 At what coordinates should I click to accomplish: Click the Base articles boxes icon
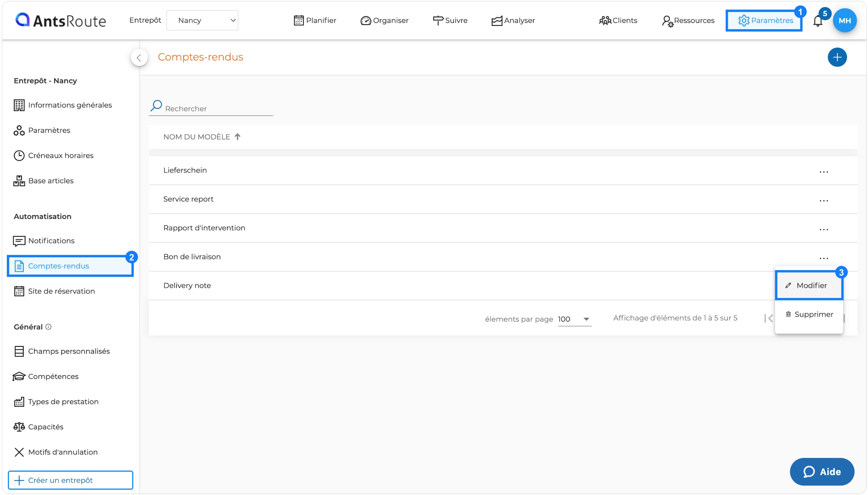(x=19, y=181)
